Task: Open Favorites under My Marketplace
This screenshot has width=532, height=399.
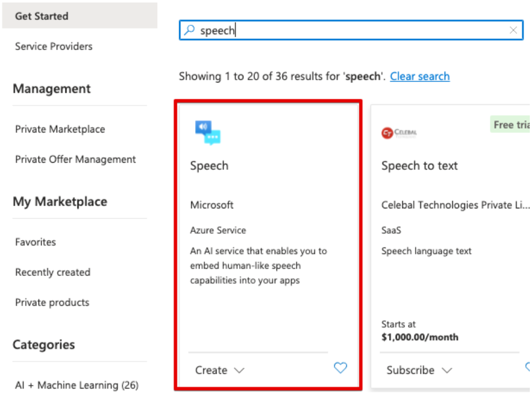Action: click(35, 242)
